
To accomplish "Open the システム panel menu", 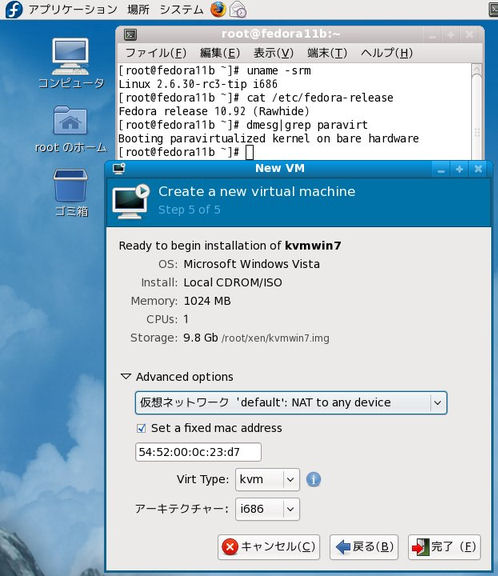I will coord(181,10).
